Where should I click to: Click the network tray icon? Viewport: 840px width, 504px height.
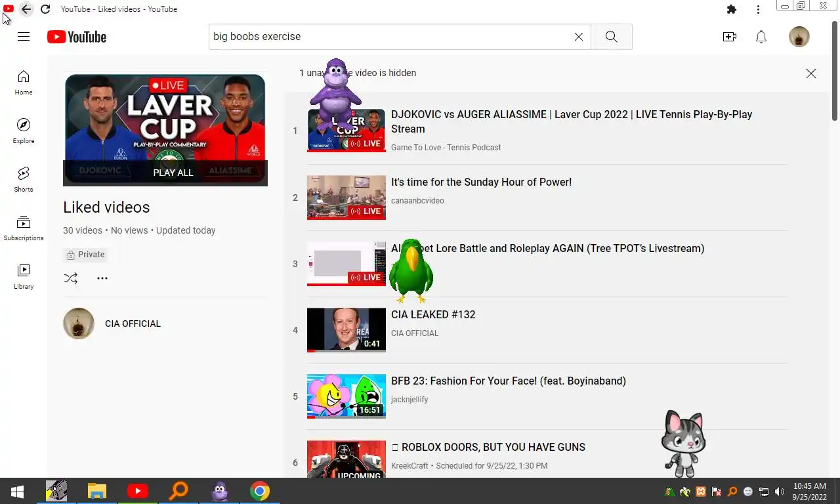[764, 492]
